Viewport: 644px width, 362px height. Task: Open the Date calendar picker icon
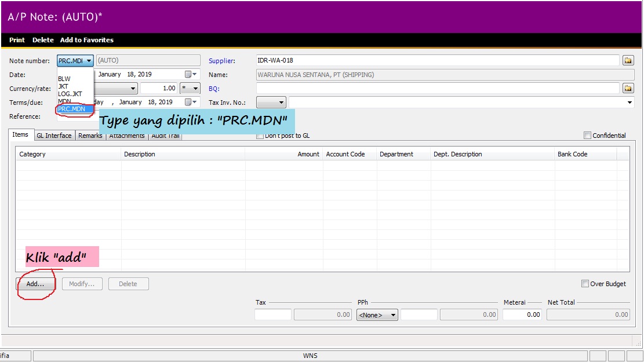pyautogui.click(x=188, y=74)
